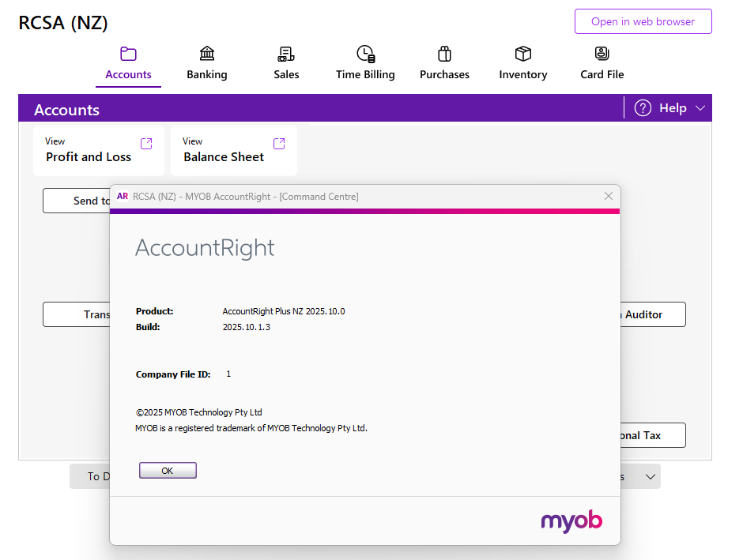Close the AccountRight about dialog
This screenshot has width=743, height=560.
pyautogui.click(x=609, y=196)
